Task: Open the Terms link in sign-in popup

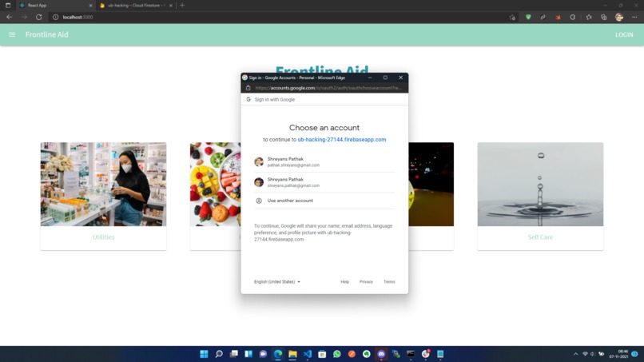Action: pos(389,282)
